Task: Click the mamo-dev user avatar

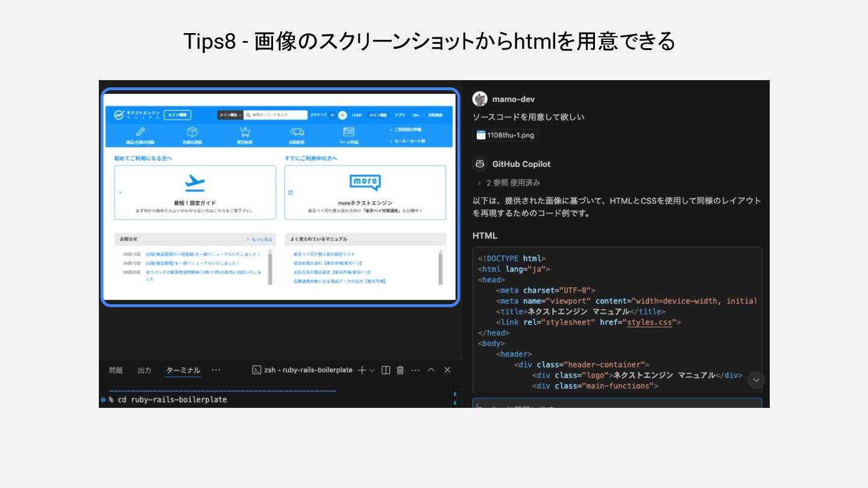Action: point(480,99)
